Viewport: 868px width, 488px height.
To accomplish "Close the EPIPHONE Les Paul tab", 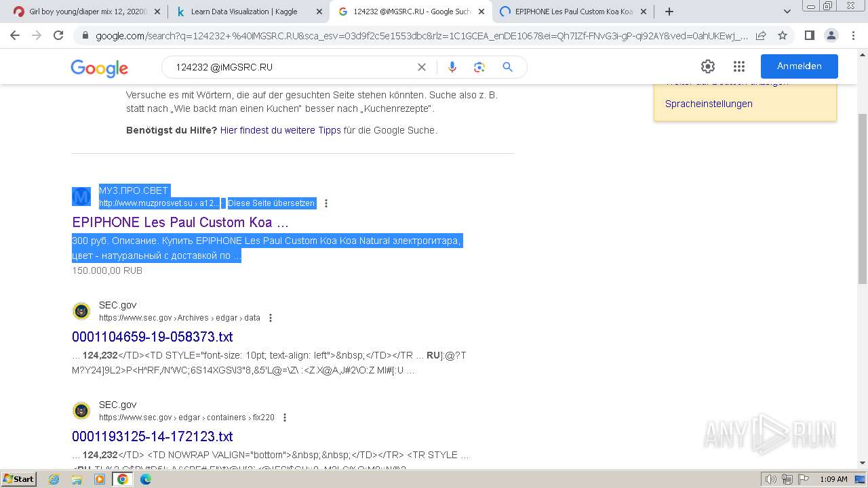I will tap(644, 12).
